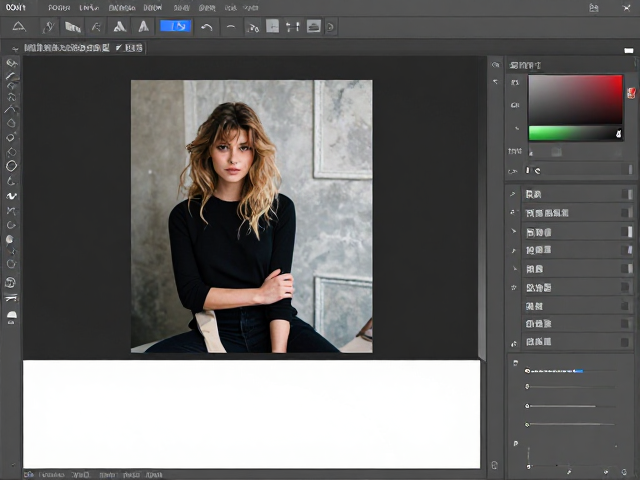
Task: Open the small arrow dropdown starting the options bar
Action: pyautogui.click(x=15, y=49)
